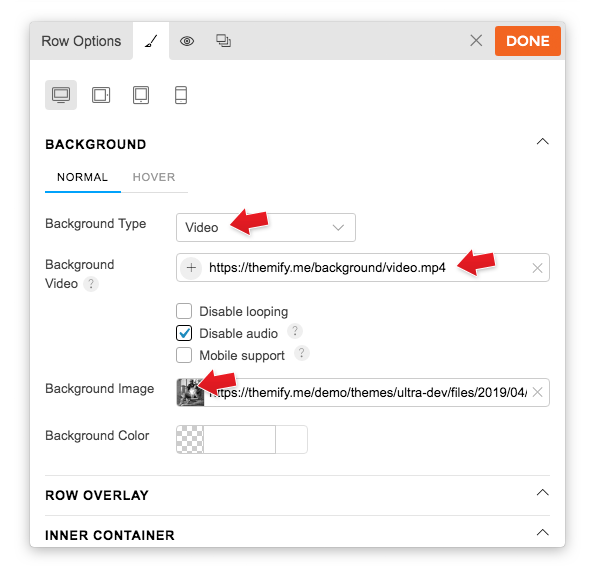The width and height of the screenshot is (594, 568).
Task: Open the Background Color swatch picker
Action: [x=190, y=440]
